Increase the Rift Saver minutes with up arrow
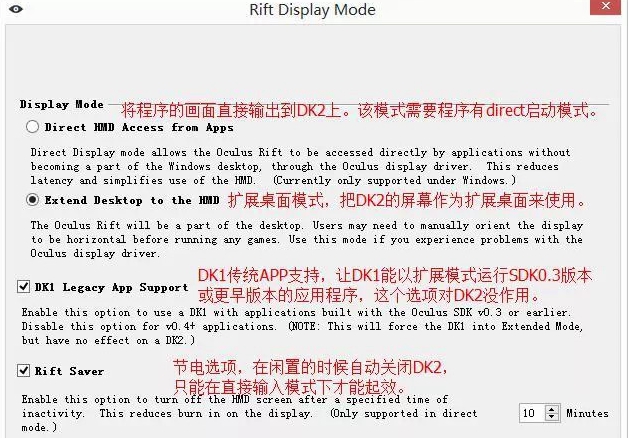 (x=552, y=410)
